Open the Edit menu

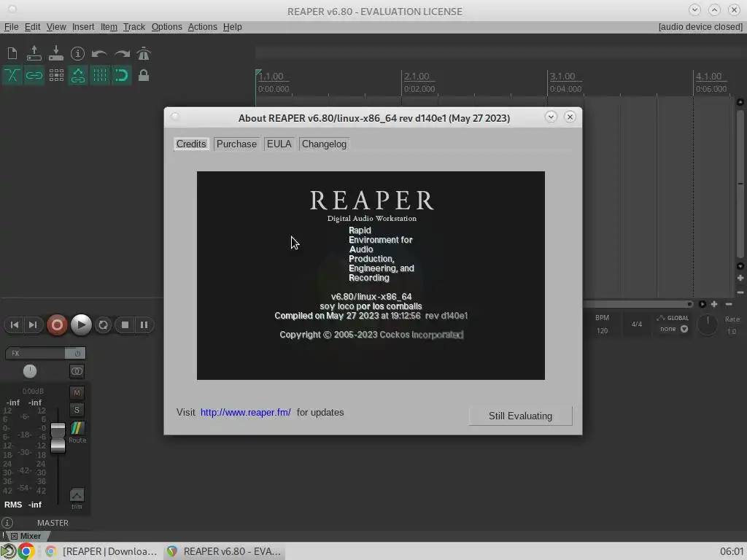(x=32, y=27)
